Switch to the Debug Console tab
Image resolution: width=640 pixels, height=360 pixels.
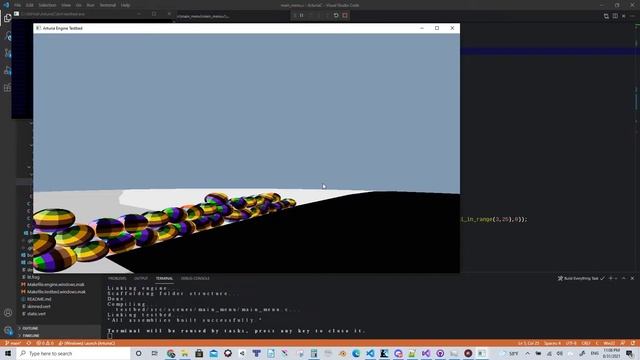coord(195,278)
